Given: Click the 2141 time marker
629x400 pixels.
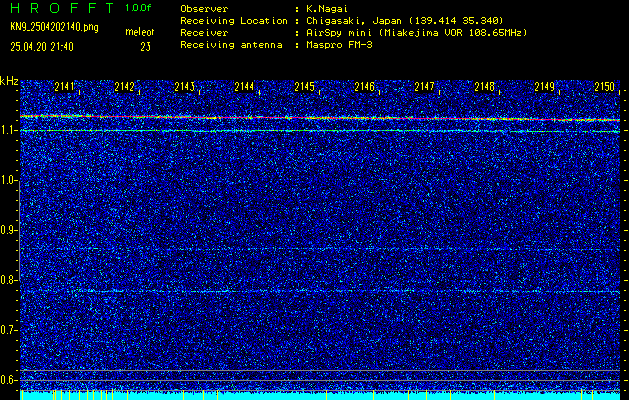Looking at the screenshot, I should (64, 87).
